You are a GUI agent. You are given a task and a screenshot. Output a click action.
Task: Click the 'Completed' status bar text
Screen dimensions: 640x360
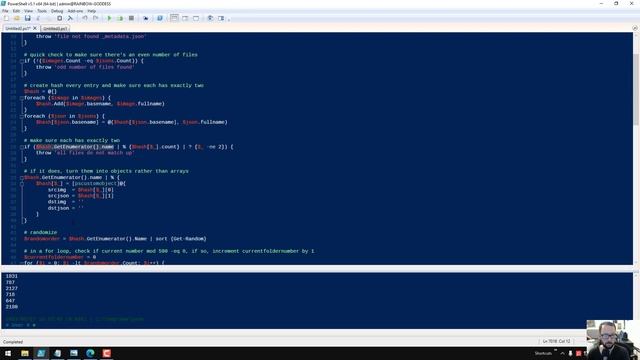(x=13, y=342)
